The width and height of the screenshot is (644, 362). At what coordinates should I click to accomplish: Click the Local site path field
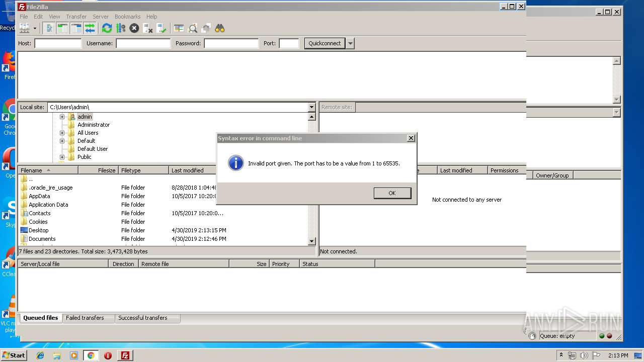click(178, 107)
